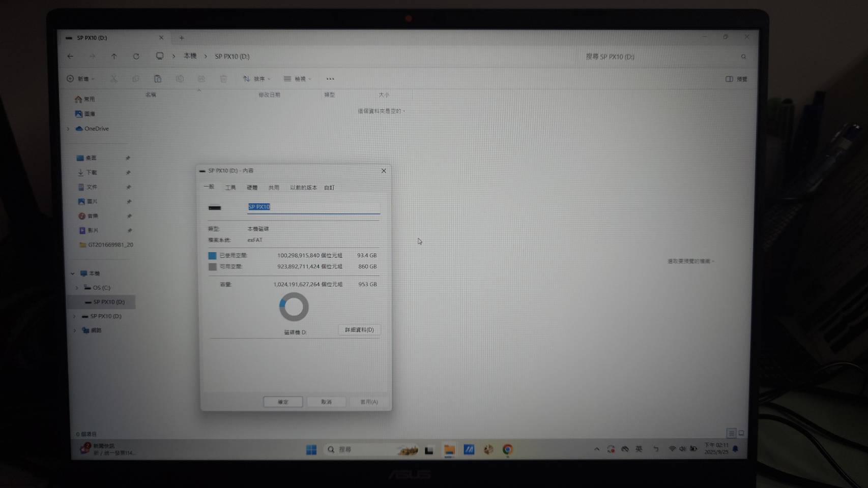The height and width of the screenshot is (488, 868).
Task: Click the Paste icon in the toolbar
Action: pyautogui.click(x=158, y=79)
